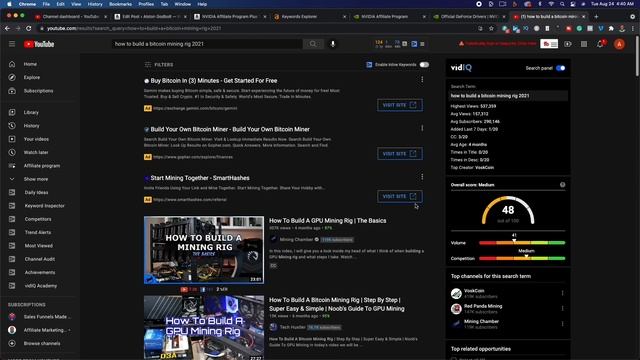Click VISIT SITE for SmartHashes ad

tap(400, 196)
